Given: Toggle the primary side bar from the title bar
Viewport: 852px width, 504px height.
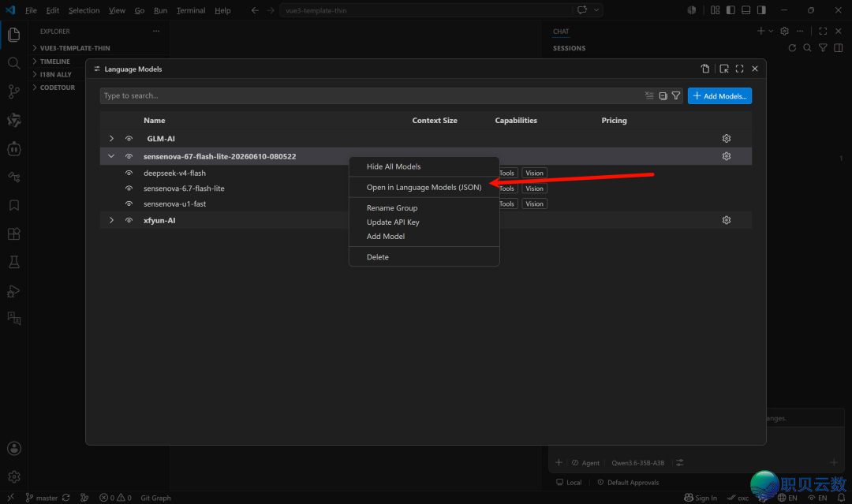Looking at the screenshot, I should pos(731,10).
